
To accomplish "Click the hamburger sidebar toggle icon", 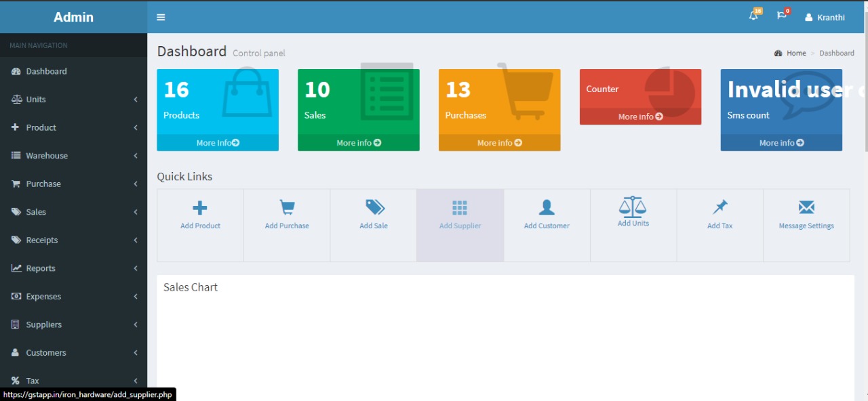I will (x=161, y=17).
